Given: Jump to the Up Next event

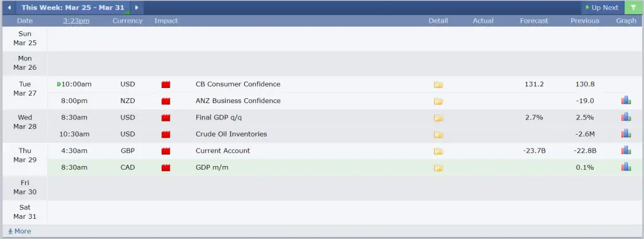Looking at the screenshot, I should pos(602,8).
